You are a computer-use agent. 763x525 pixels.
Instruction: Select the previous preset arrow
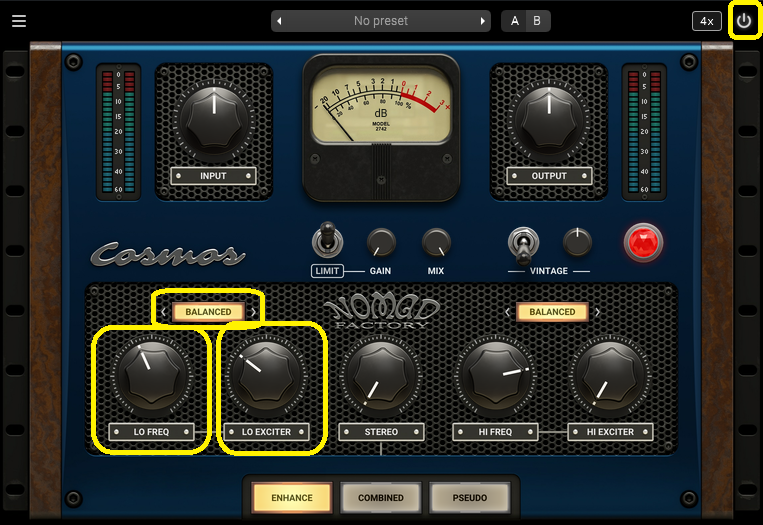(x=279, y=21)
